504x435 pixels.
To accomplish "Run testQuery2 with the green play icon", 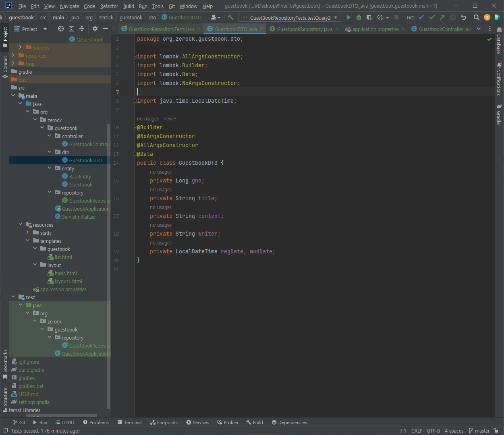I will (x=348, y=17).
